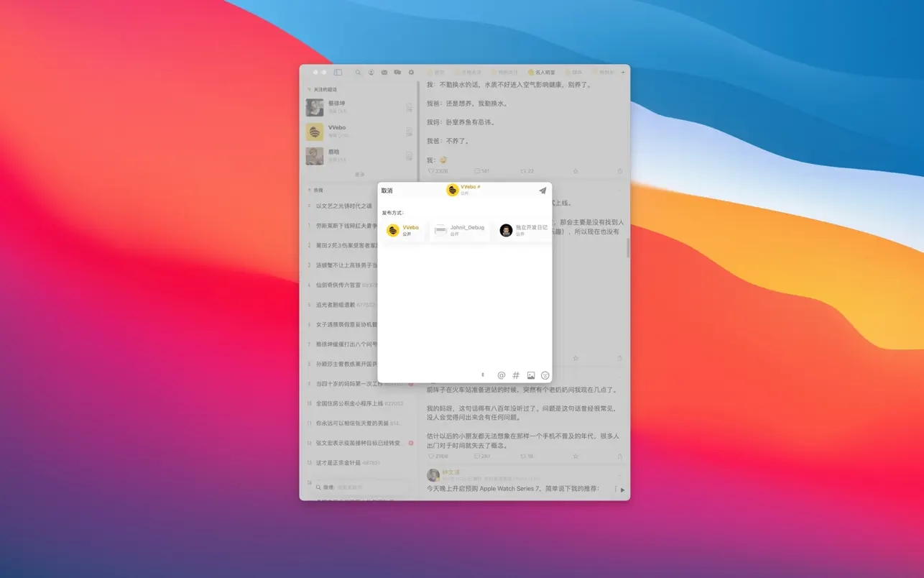Add an image using the picture icon
This screenshot has height=578, width=924.
(531, 375)
